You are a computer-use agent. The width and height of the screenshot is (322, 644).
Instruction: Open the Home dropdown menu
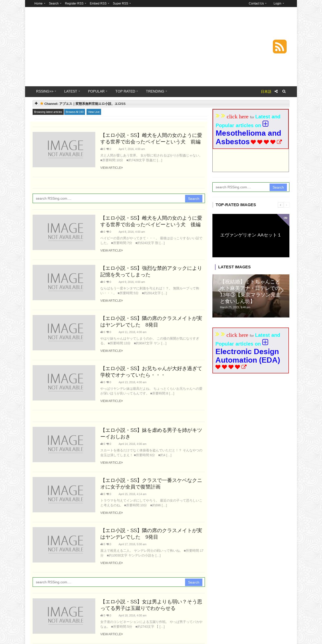pyautogui.click(x=40, y=4)
